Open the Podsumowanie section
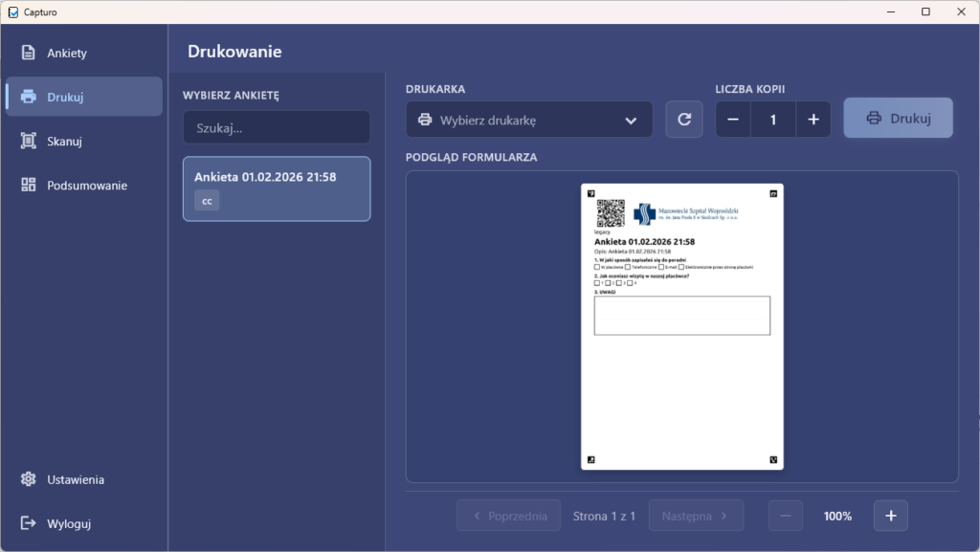This screenshot has width=980, height=552. (x=84, y=186)
